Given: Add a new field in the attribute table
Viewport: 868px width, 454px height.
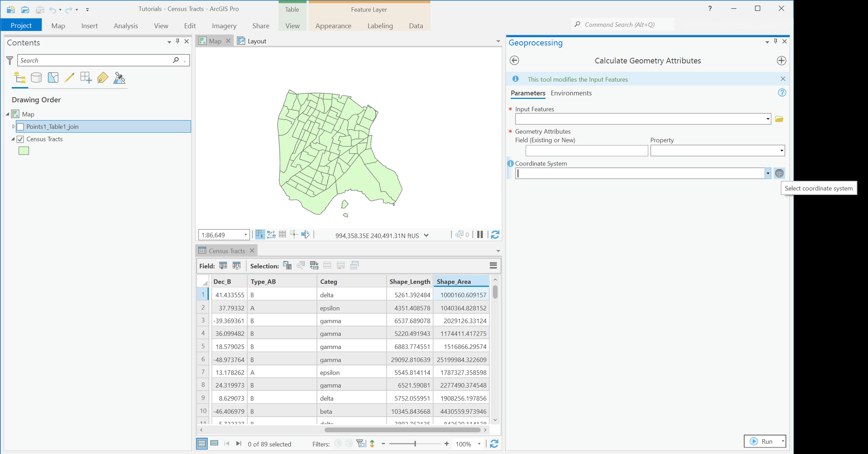Looking at the screenshot, I should click(223, 265).
